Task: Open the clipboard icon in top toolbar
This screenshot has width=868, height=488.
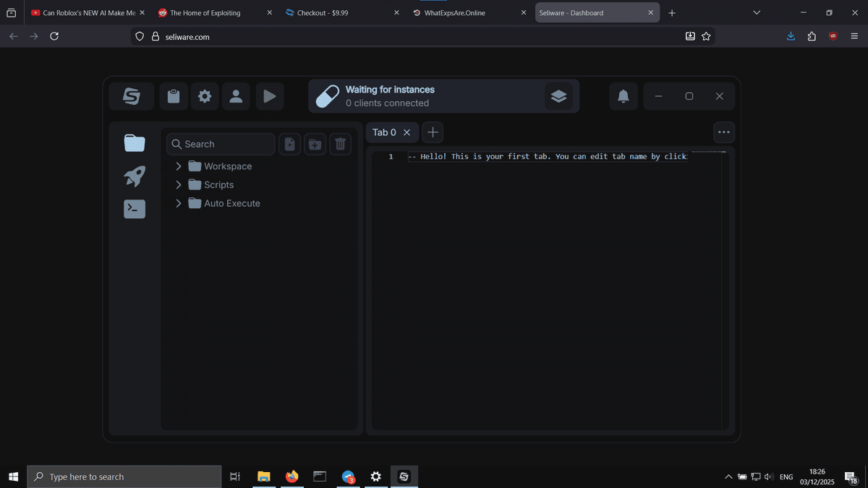Action: 174,96
